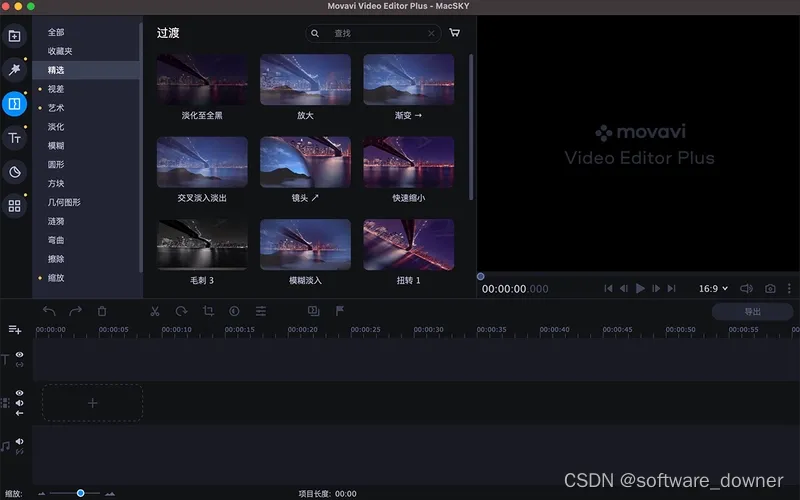This screenshot has width=800, height=500.
Task: Click the transitions list vertical scrollbar
Action: point(471,127)
